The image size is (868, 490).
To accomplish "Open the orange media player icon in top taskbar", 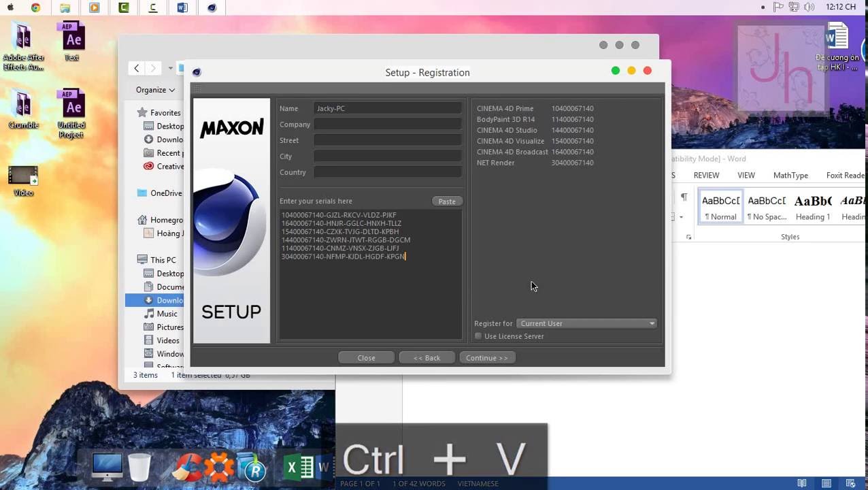I will coord(95,7).
